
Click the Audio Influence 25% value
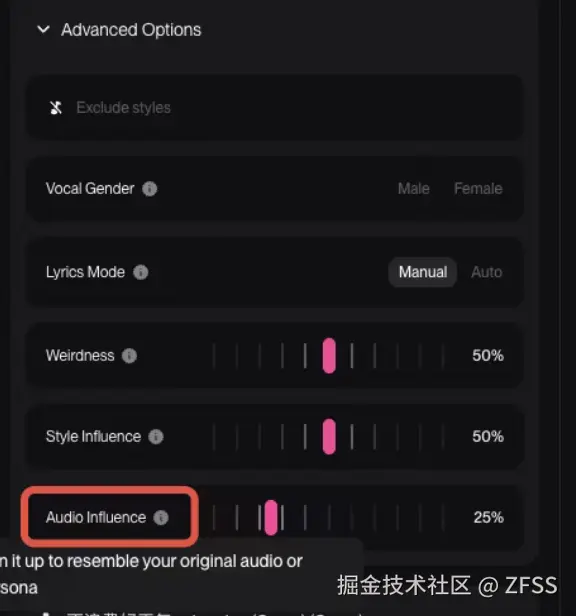tap(488, 517)
